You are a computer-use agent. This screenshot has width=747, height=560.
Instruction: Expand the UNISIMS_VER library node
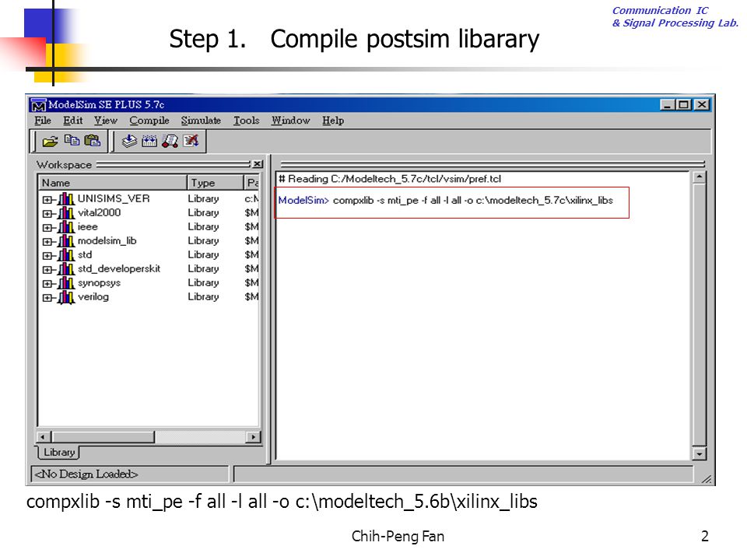(47, 200)
